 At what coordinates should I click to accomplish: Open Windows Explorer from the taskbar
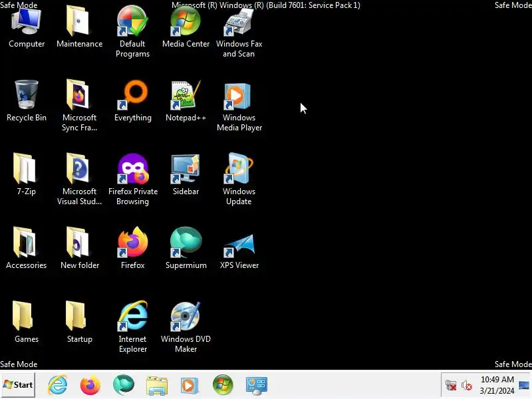tap(157, 386)
